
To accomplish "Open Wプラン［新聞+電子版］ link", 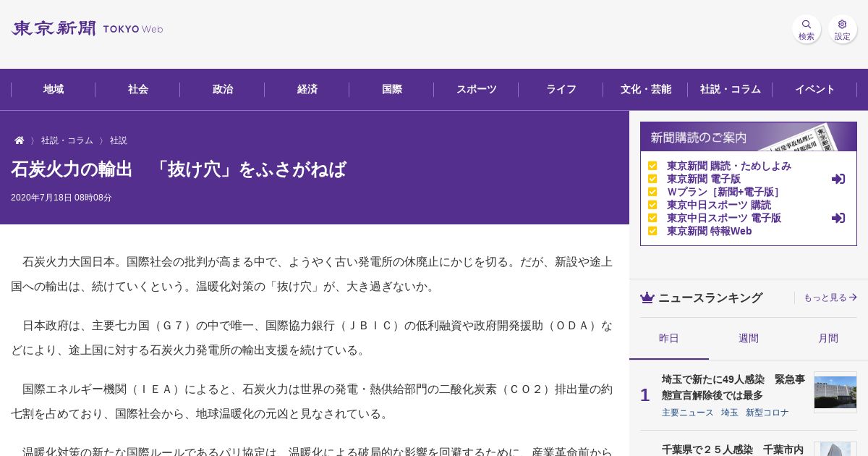I will pyautogui.click(x=723, y=192).
